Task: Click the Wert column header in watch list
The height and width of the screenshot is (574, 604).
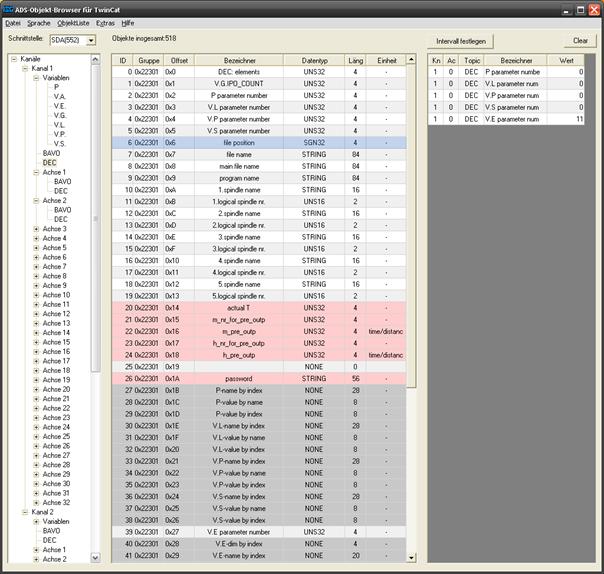Action: (x=566, y=60)
